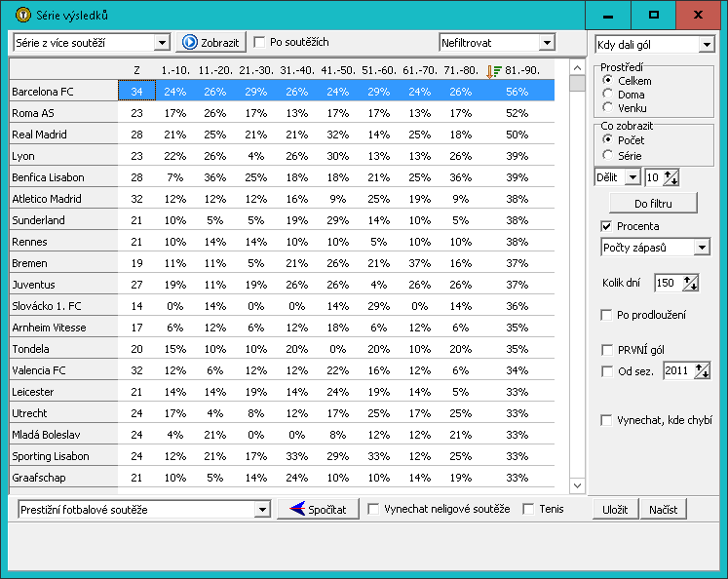
Task: Click the Zobrazit play button
Action: [211, 42]
